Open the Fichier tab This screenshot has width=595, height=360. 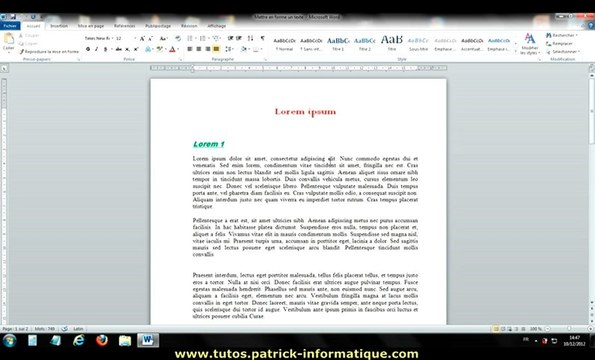[10, 26]
